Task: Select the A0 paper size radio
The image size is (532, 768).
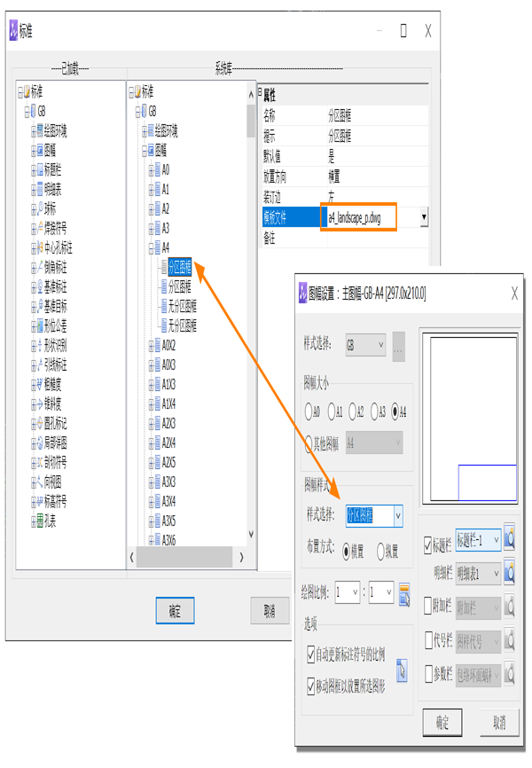Action: 309,411
